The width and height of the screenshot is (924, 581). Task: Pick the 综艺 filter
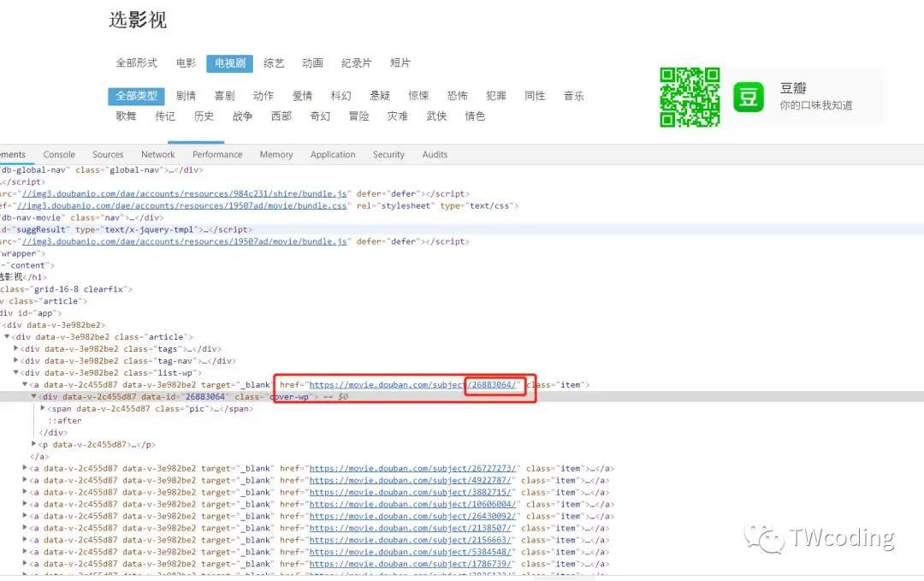(274, 63)
